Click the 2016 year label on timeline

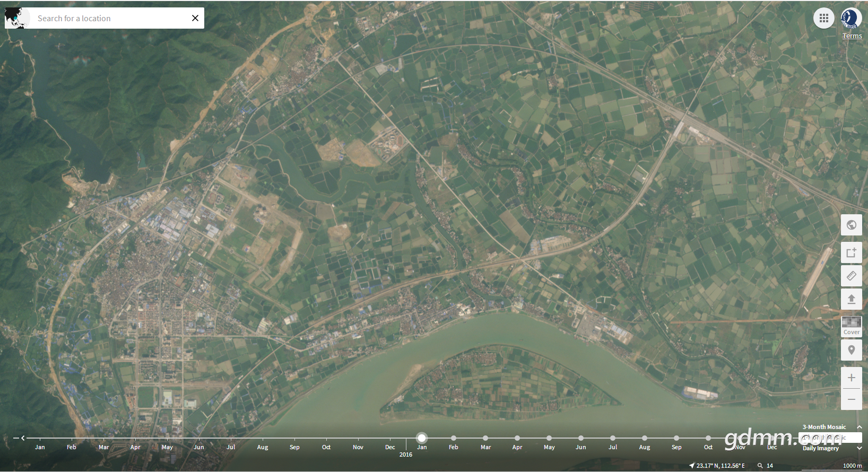(x=406, y=454)
